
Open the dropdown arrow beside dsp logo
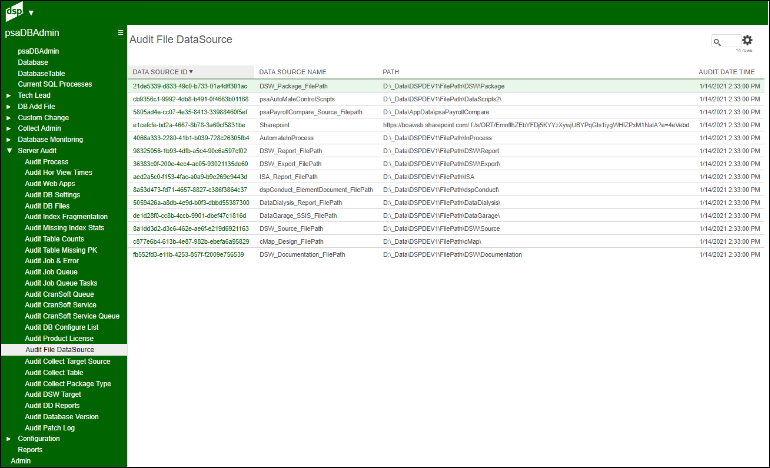click(31, 13)
